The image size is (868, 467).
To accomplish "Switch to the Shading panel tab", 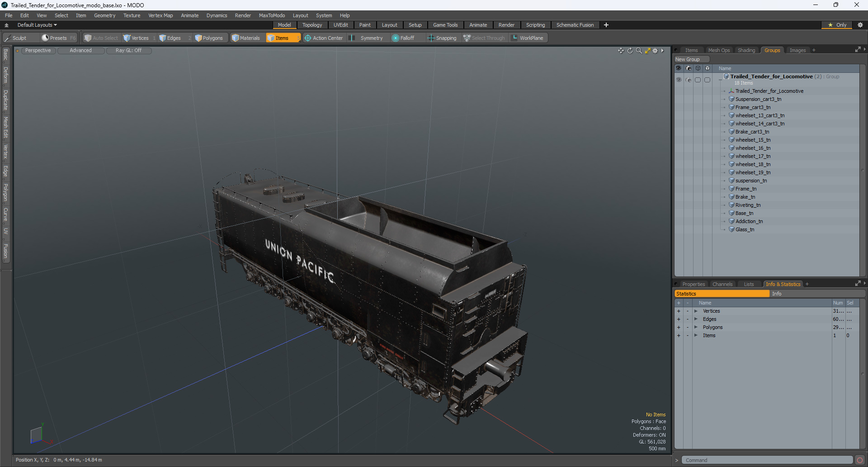I will pos(746,50).
